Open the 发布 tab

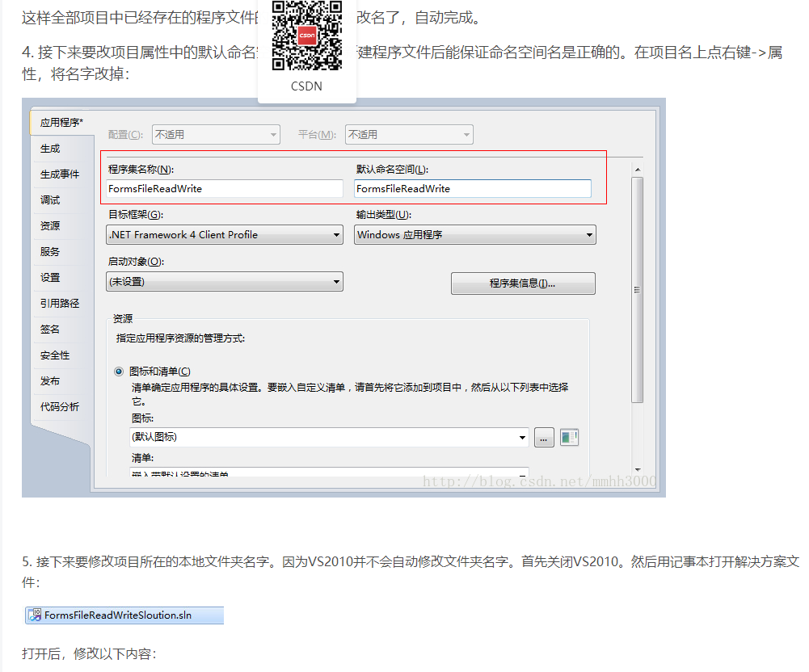tap(50, 381)
